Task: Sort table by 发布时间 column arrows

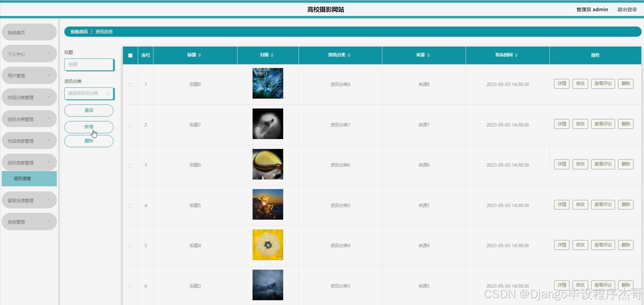Action: pos(516,55)
